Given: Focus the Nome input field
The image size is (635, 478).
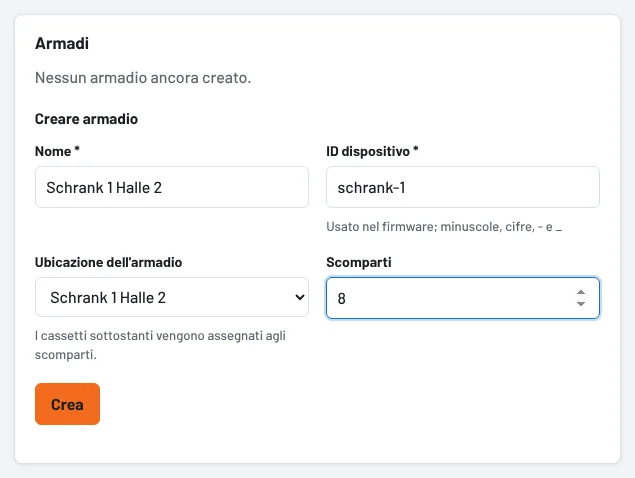Looking at the screenshot, I should (172, 187).
